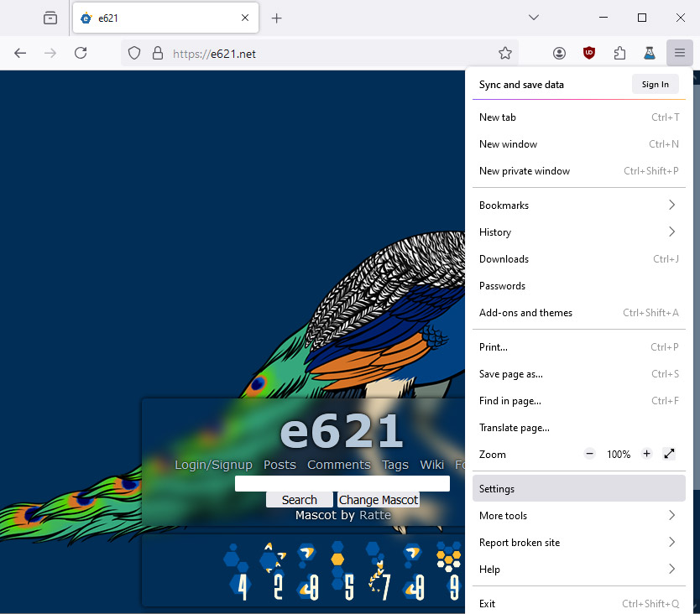700x614 pixels.
Task: Choose New window menu entry
Action: tap(578, 144)
